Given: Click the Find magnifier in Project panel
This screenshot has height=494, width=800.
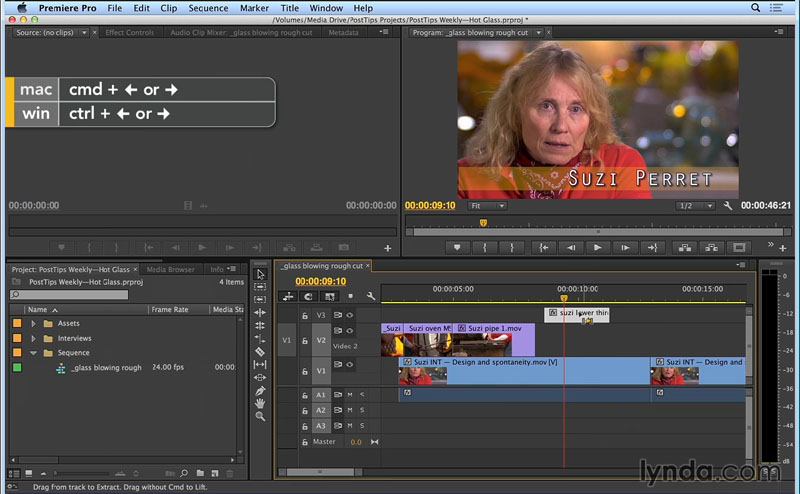Looking at the screenshot, I should (184, 474).
